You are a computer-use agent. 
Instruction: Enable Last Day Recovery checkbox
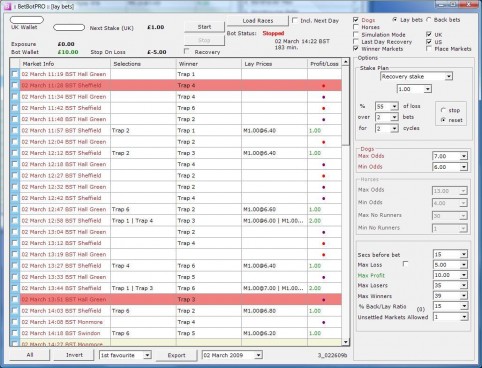[356, 42]
